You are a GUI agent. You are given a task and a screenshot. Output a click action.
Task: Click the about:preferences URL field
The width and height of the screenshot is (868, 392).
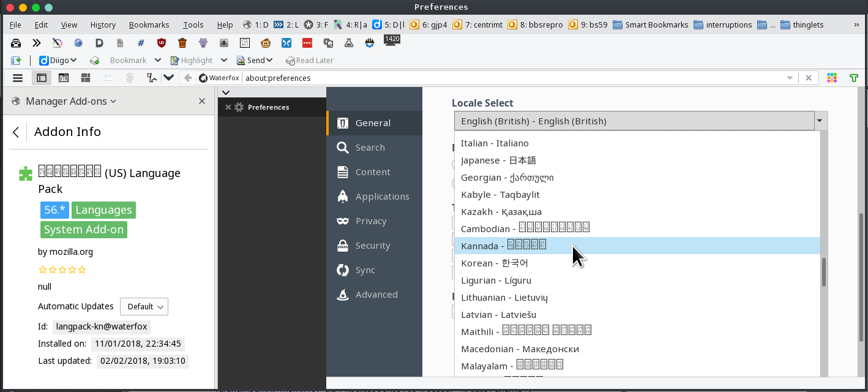(513, 78)
